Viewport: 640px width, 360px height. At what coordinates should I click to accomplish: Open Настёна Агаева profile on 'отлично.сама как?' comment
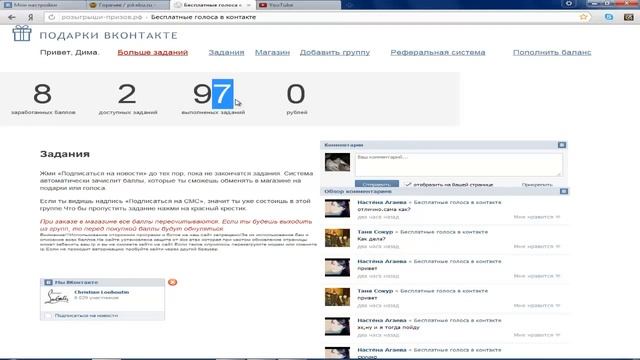click(x=382, y=202)
